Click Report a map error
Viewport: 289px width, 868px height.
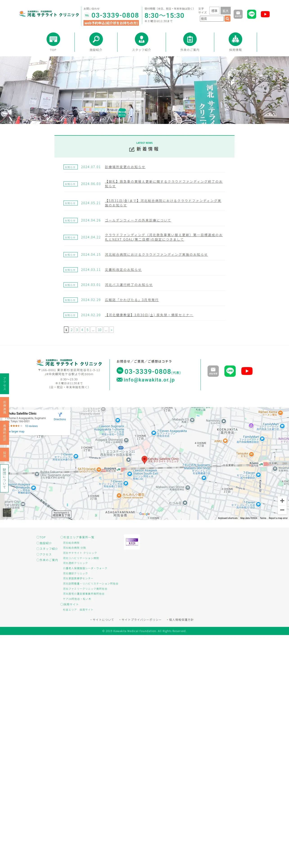pyautogui.click(x=278, y=518)
